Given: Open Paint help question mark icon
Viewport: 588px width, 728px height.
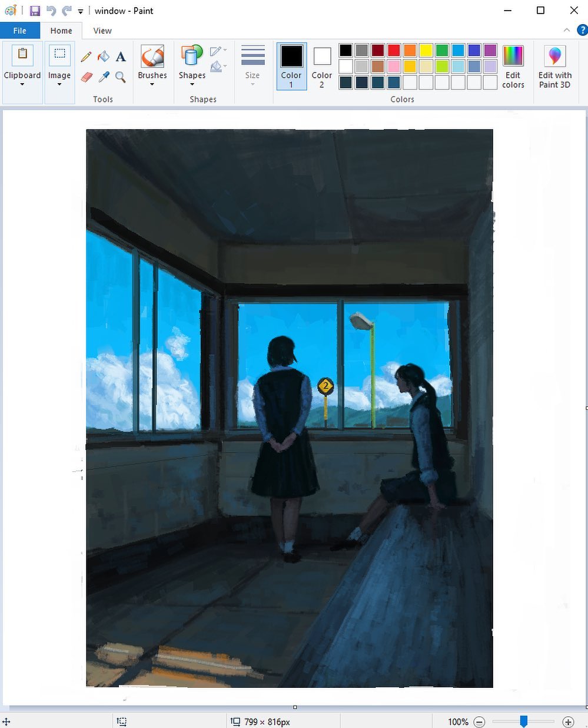Looking at the screenshot, I should click(x=582, y=30).
